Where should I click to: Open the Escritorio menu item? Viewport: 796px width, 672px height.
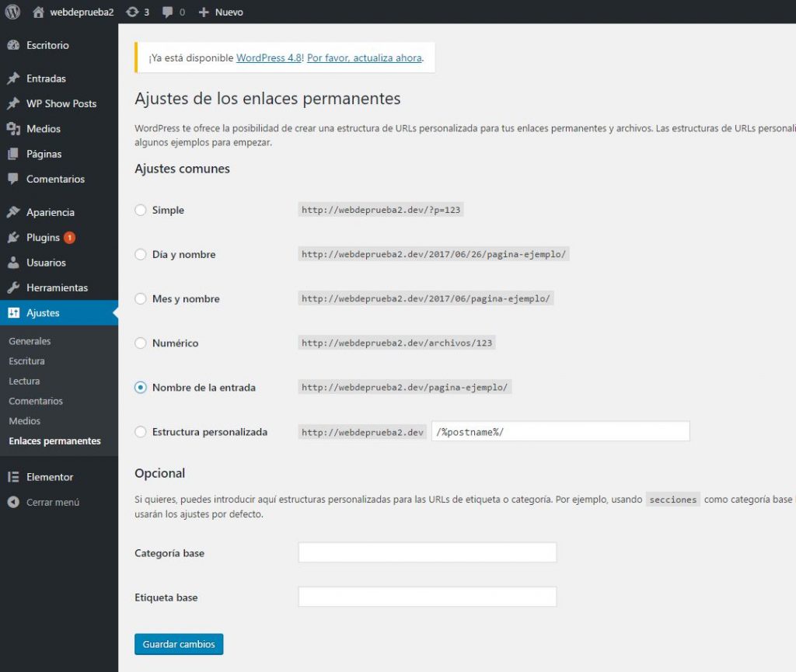coord(47,45)
